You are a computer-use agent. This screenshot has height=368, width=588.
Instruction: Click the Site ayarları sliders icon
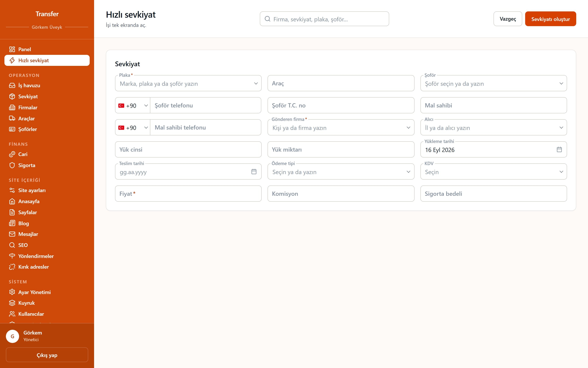12,190
